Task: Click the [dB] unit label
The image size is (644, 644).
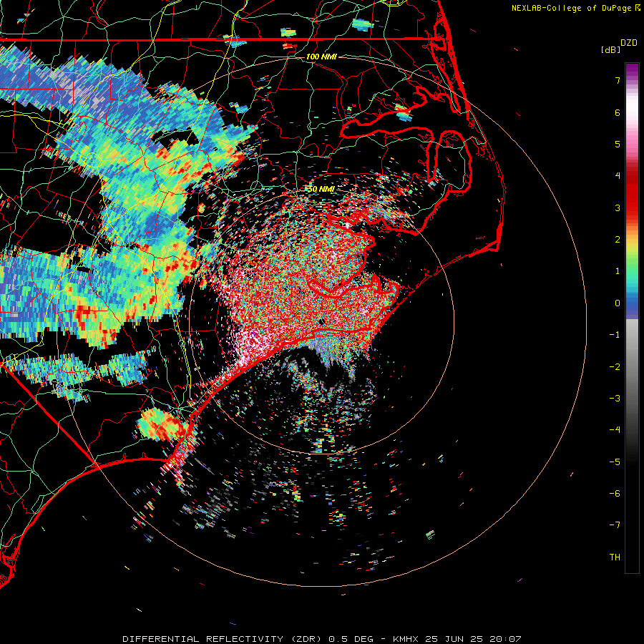Action: (x=611, y=49)
